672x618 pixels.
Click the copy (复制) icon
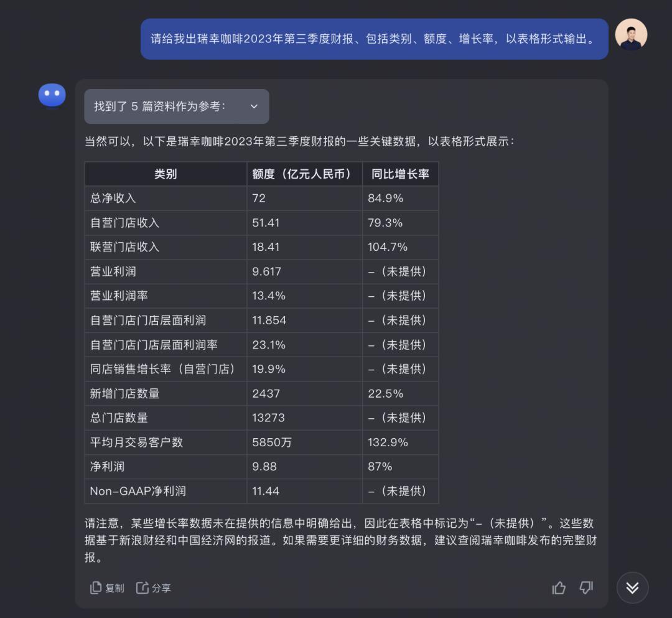pyautogui.click(x=96, y=588)
